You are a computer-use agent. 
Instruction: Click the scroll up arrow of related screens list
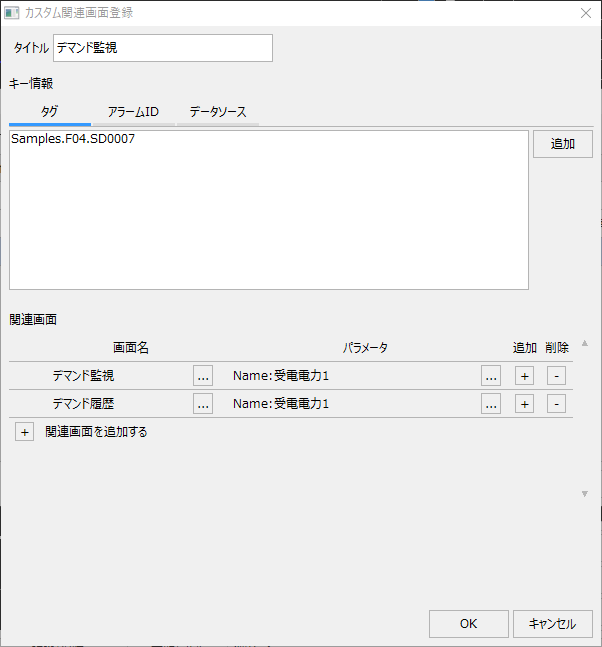point(585,344)
